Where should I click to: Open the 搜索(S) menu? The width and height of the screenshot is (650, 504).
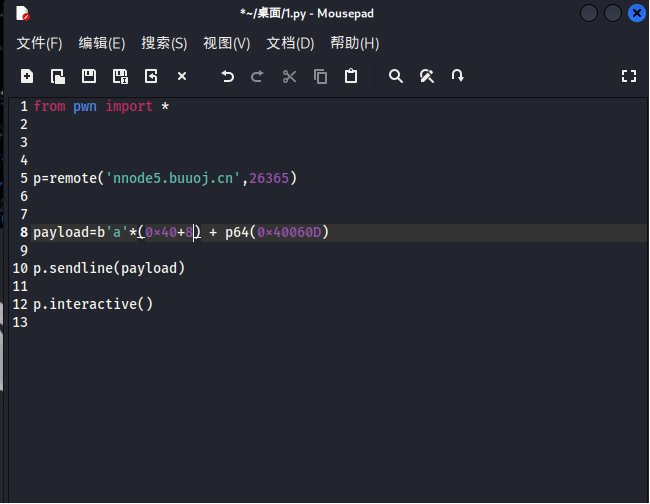pyautogui.click(x=164, y=43)
